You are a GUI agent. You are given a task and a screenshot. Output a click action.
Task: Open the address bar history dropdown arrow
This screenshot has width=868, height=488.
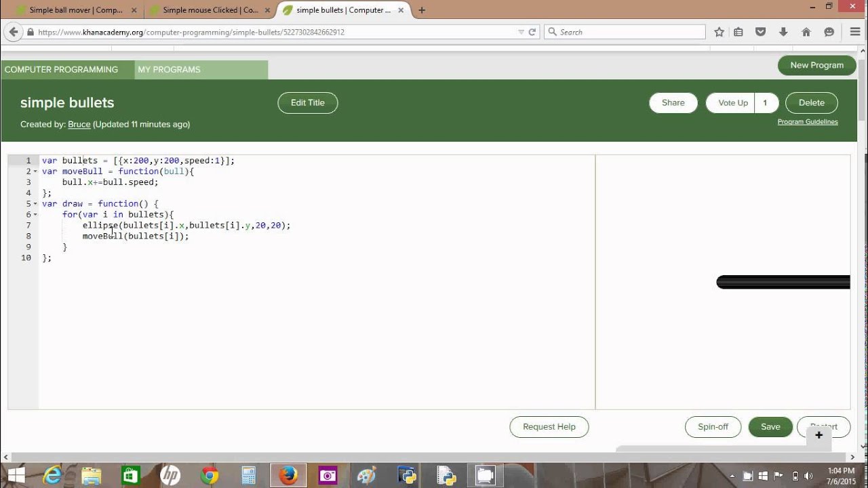click(521, 32)
